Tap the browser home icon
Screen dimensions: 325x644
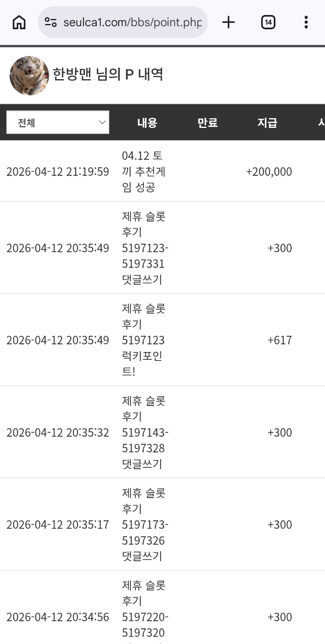pyautogui.click(x=19, y=22)
